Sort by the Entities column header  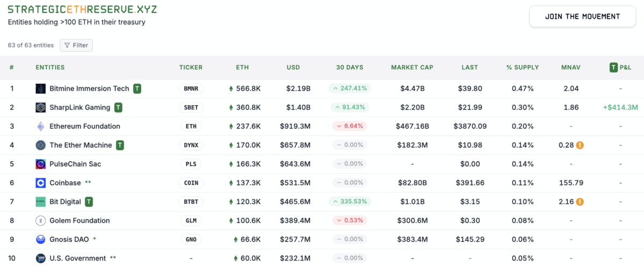click(x=50, y=67)
